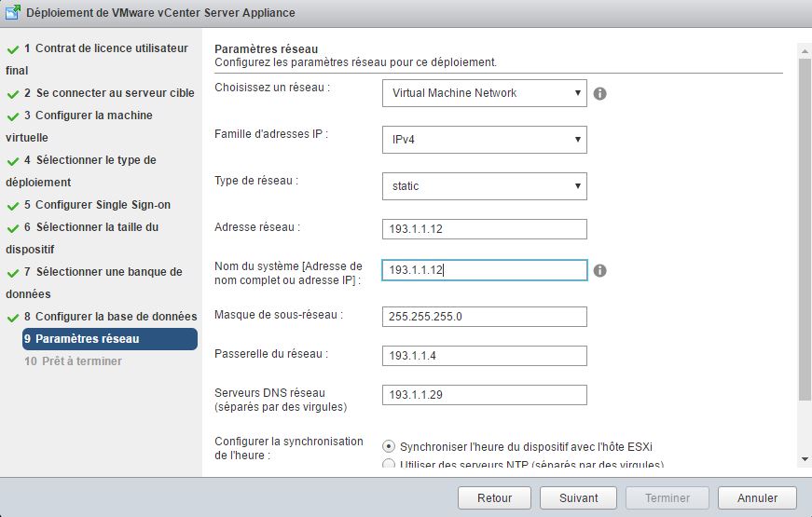This screenshot has width=812, height=517.
Task: Click the 'Configurez les paramètres réseau pour ce déploiement.' text
Action: tap(355, 62)
